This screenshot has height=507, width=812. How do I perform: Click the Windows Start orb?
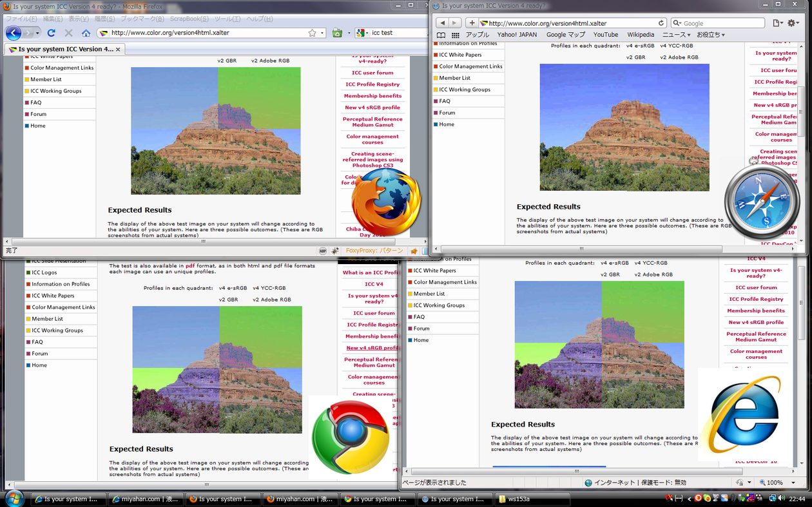[14, 498]
